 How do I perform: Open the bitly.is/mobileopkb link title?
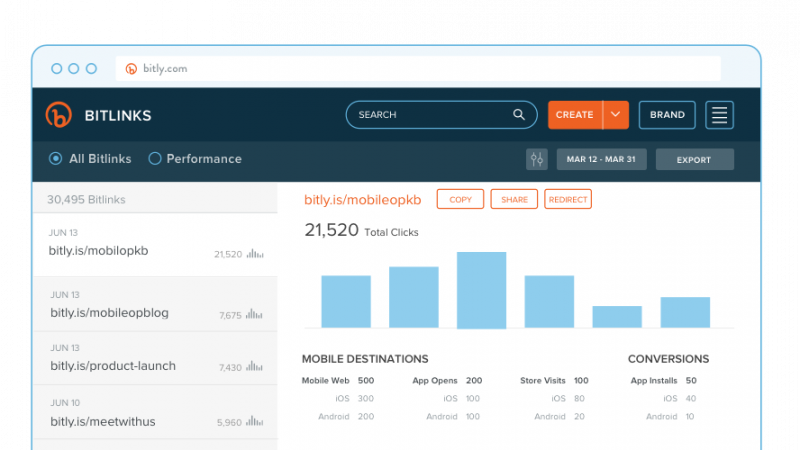point(363,199)
